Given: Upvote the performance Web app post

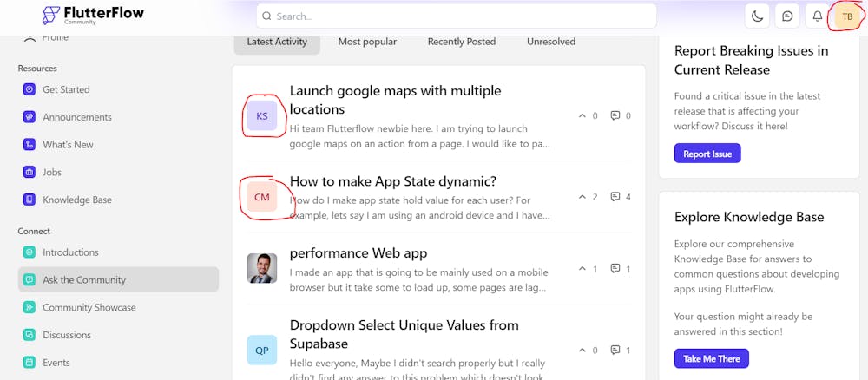Looking at the screenshot, I should [x=582, y=269].
